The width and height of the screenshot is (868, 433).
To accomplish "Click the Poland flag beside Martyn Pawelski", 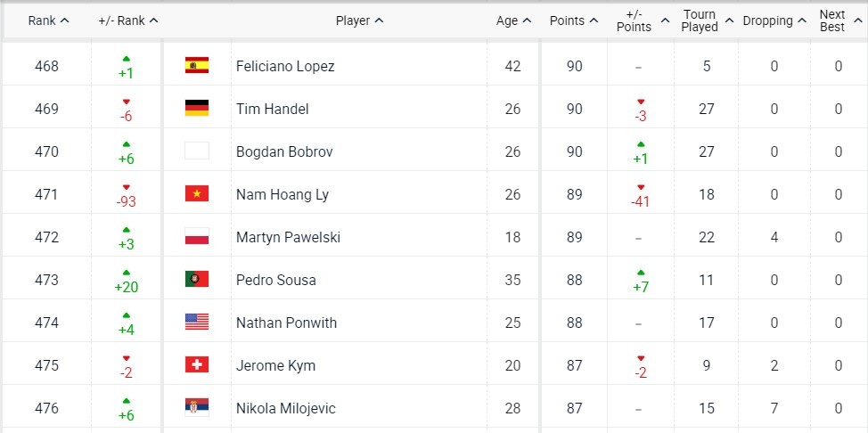I will (x=196, y=237).
